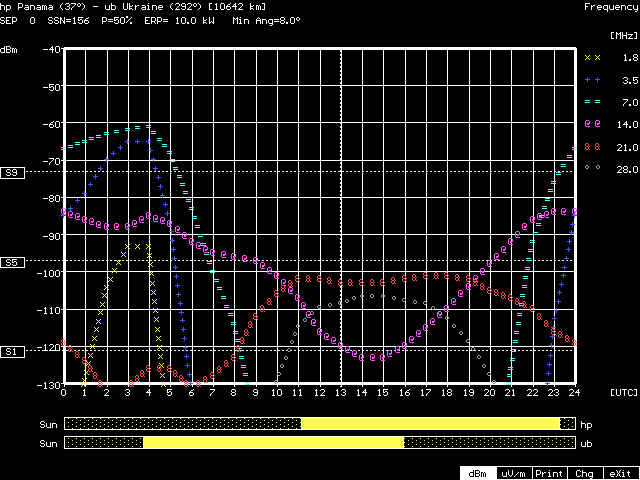Click the '13' hour mark on UTC axis
The height and width of the screenshot is (480, 640).
tap(340, 392)
